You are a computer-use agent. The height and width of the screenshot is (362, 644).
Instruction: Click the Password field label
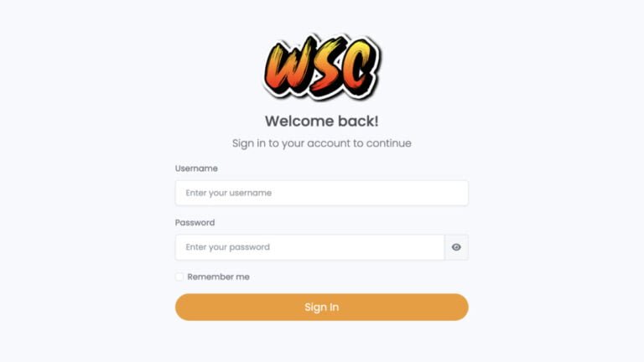tap(195, 222)
